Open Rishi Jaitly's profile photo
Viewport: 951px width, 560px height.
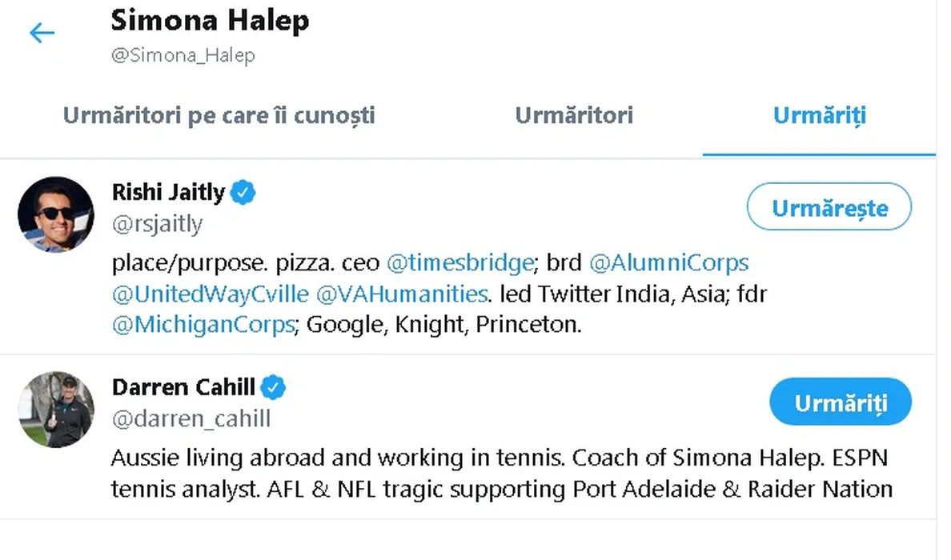56,214
